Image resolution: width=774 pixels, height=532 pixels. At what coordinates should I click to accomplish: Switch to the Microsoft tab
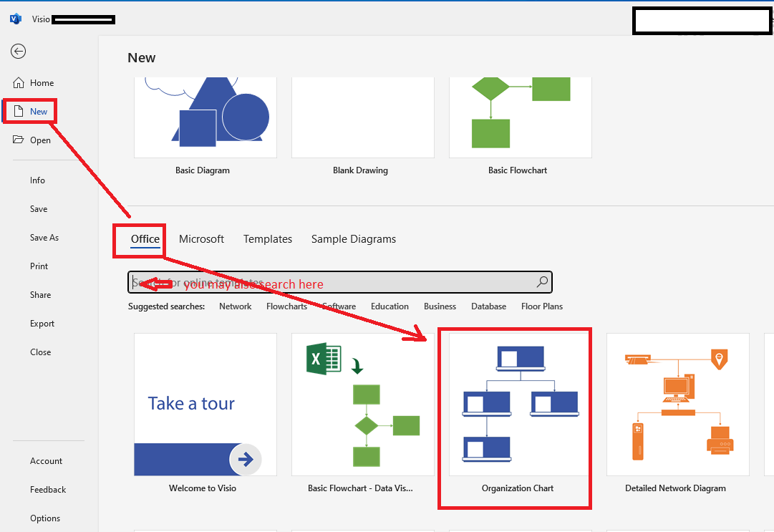click(x=201, y=239)
